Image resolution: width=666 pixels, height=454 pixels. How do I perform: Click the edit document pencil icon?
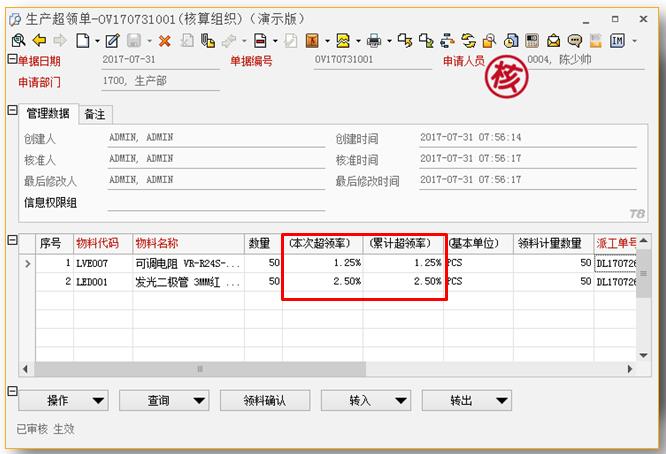(112, 41)
